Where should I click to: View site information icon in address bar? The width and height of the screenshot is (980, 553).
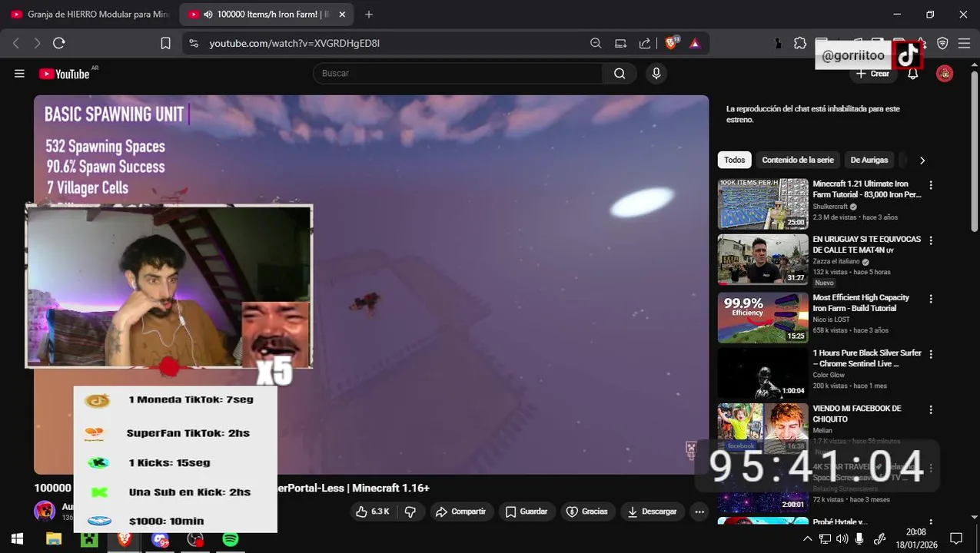pyautogui.click(x=194, y=44)
